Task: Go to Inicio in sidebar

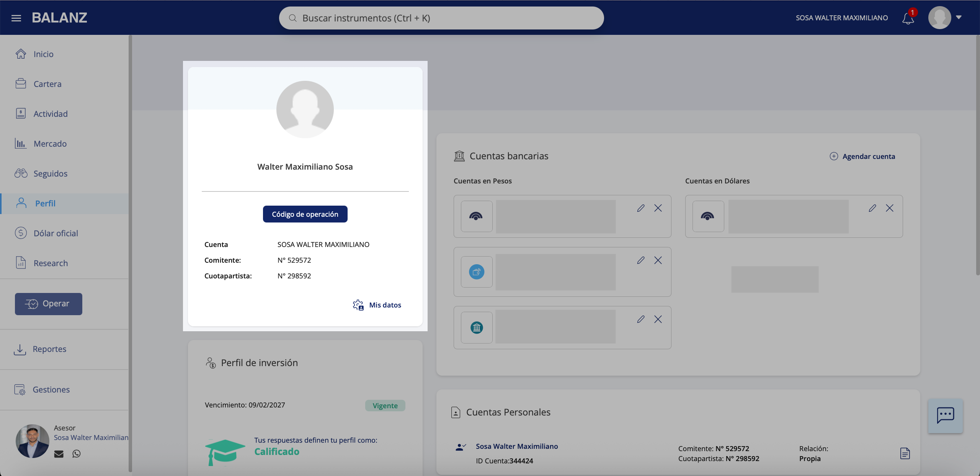Action: (x=64, y=54)
